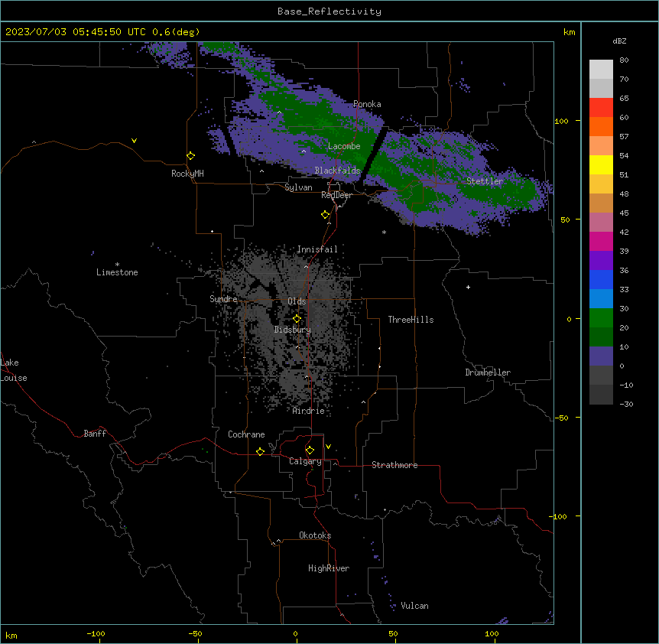This screenshot has height=644, width=659.
Task: Click the yellow V marker northeast of Calgary
Action: [x=328, y=447]
